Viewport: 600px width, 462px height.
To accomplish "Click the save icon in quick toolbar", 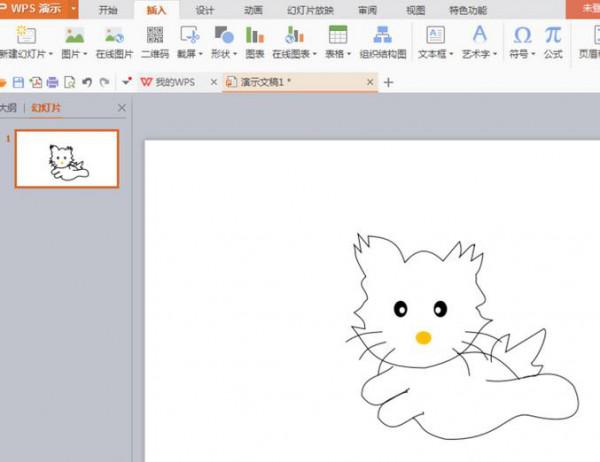I will pos(18,82).
